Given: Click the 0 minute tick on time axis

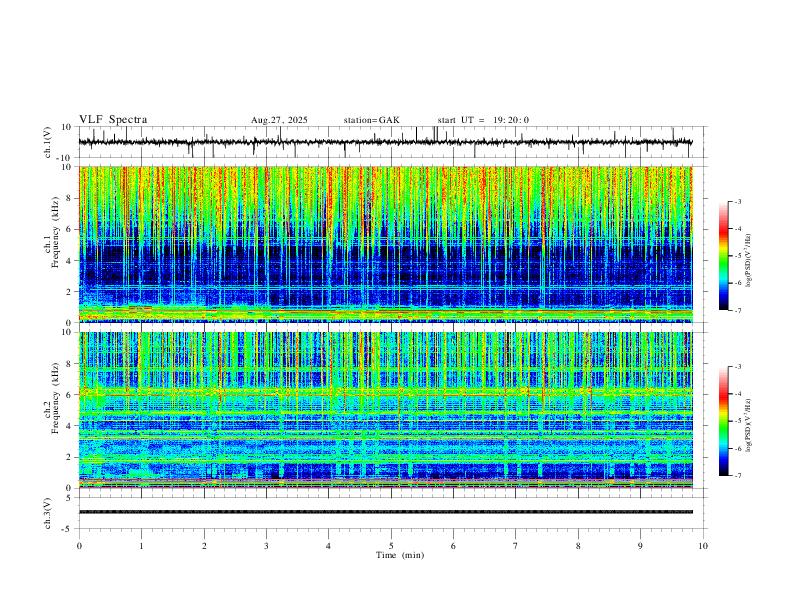Looking at the screenshot, I should [x=79, y=546].
